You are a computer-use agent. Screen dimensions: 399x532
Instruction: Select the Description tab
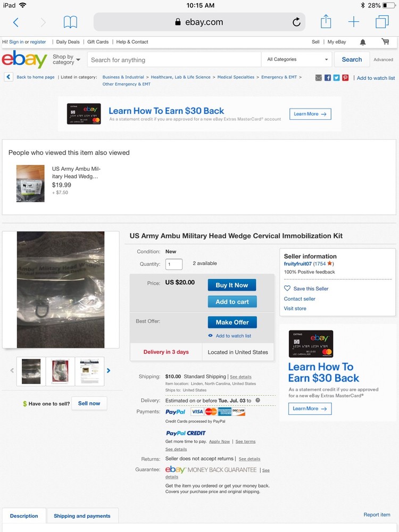coord(24,516)
